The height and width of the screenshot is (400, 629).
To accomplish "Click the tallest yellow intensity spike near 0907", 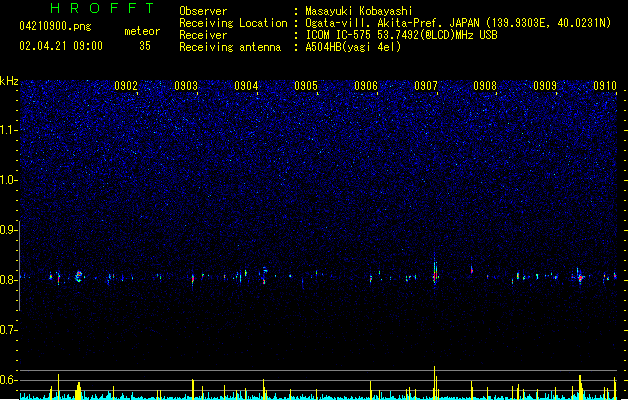I will click(434, 382).
